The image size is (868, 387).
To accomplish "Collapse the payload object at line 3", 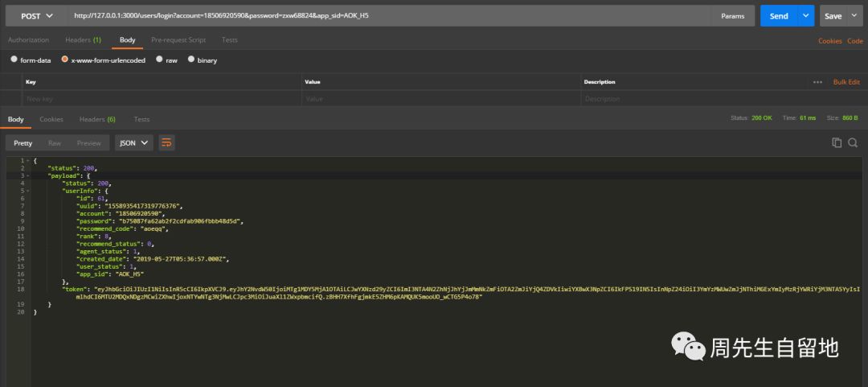I will [x=27, y=175].
